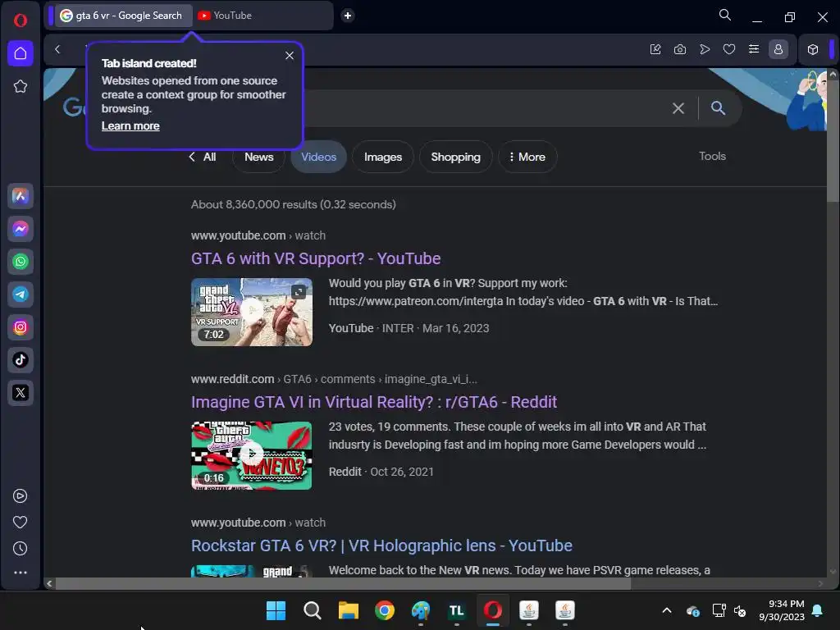840x630 pixels.
Task: Open the Windows Start menu
Action: (276, 610)
